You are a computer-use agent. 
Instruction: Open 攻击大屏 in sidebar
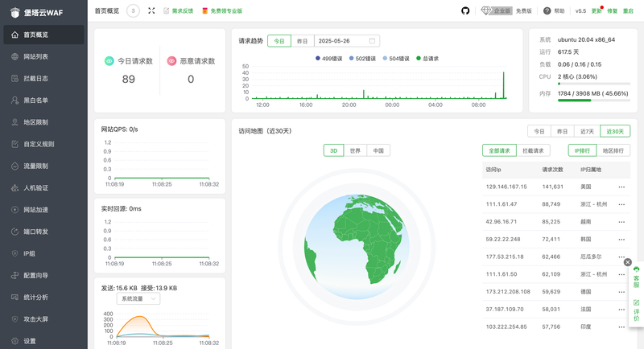tap(43, 319)
